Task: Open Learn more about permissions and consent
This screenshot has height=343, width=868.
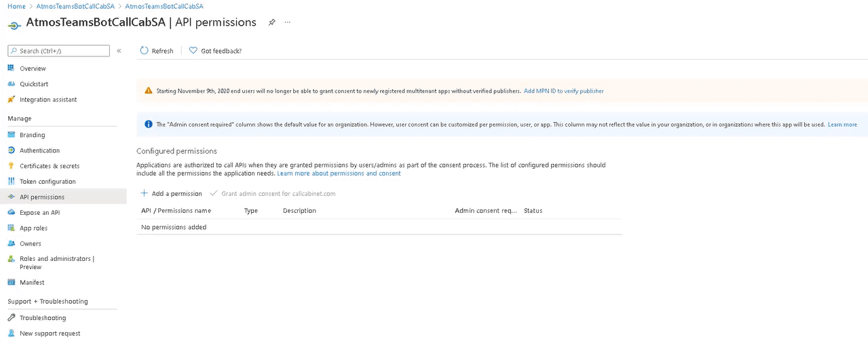Action: 339,174
